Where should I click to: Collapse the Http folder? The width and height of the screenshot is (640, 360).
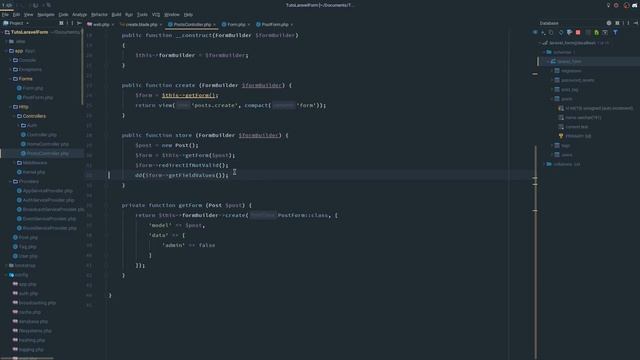(x=11, y=107)
